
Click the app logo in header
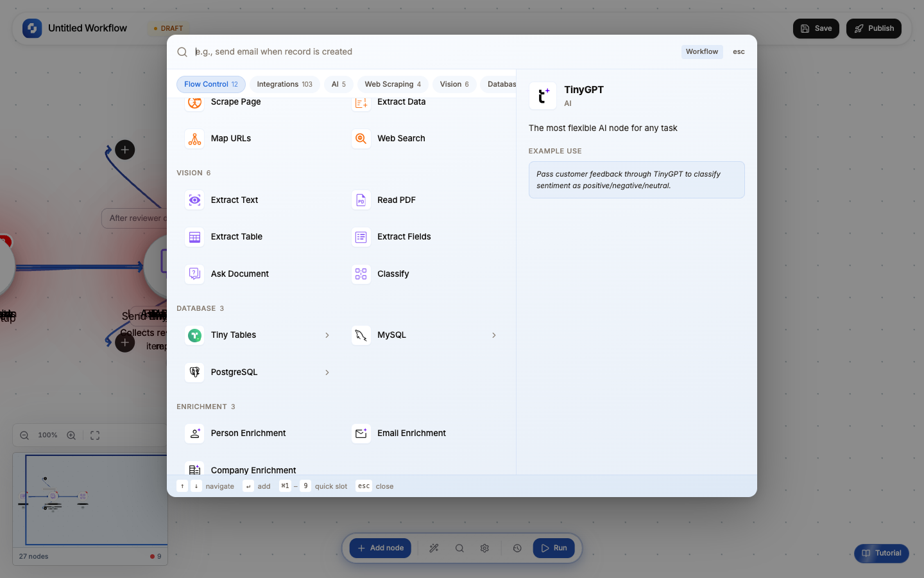click(x=32, y=28)
